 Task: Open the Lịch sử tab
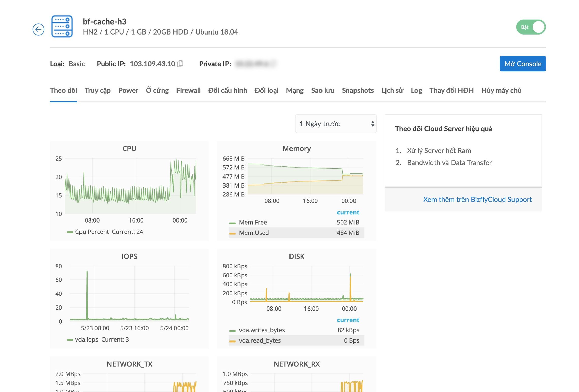coord(392,90)
